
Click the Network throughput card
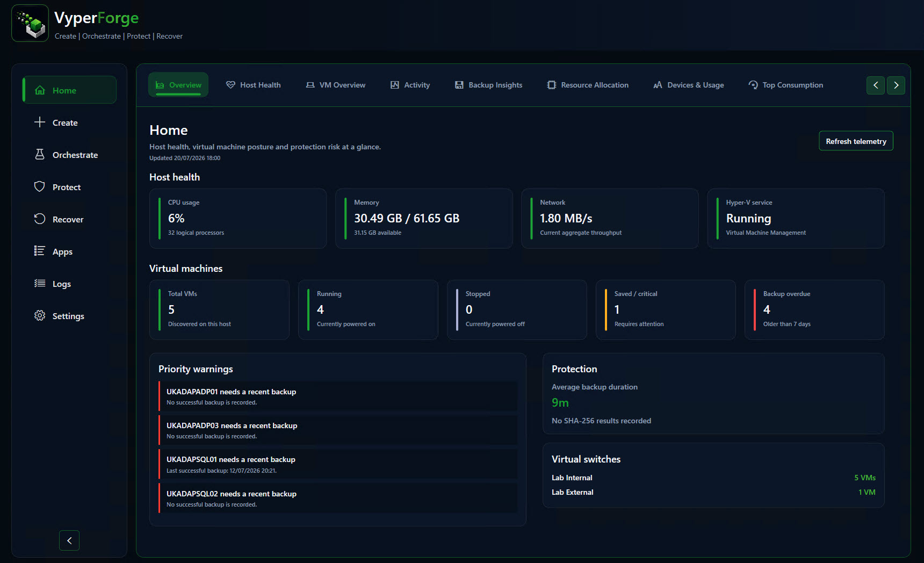click(x=610, y=218)
